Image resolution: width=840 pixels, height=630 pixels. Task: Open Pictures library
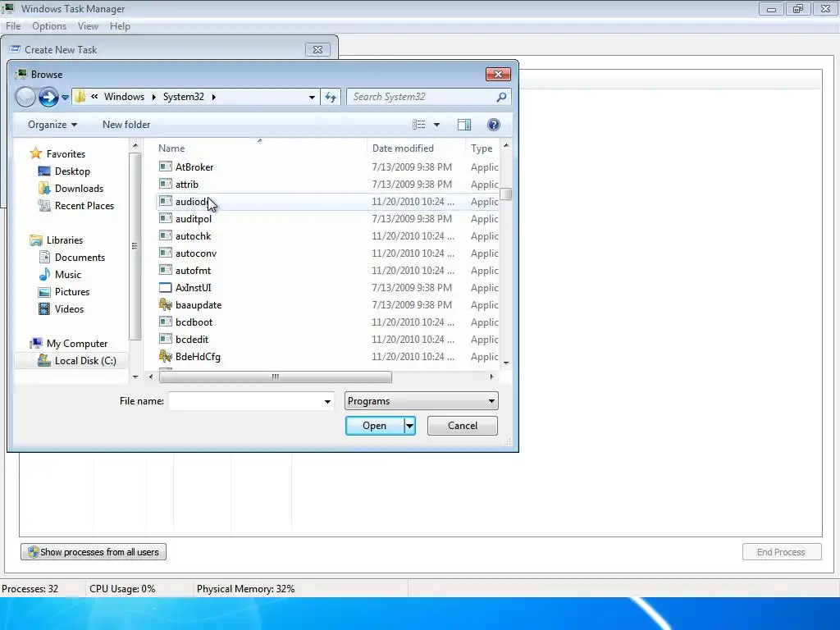point(72,292)
